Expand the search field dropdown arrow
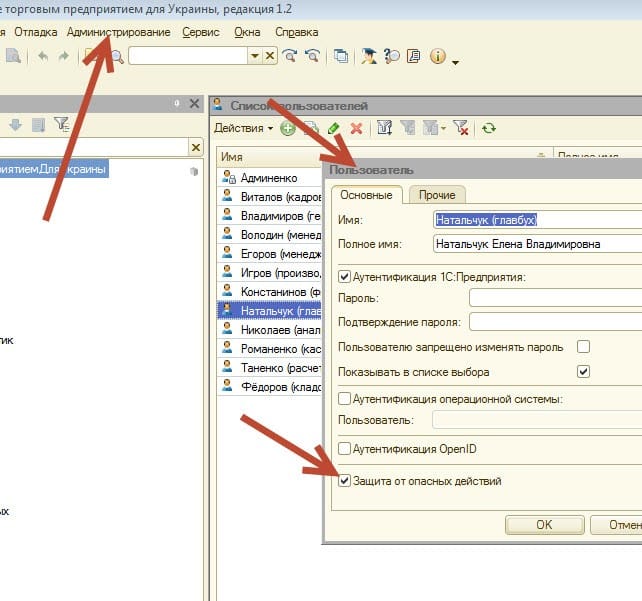Screen dimensions: 642x601 point(255,57)
